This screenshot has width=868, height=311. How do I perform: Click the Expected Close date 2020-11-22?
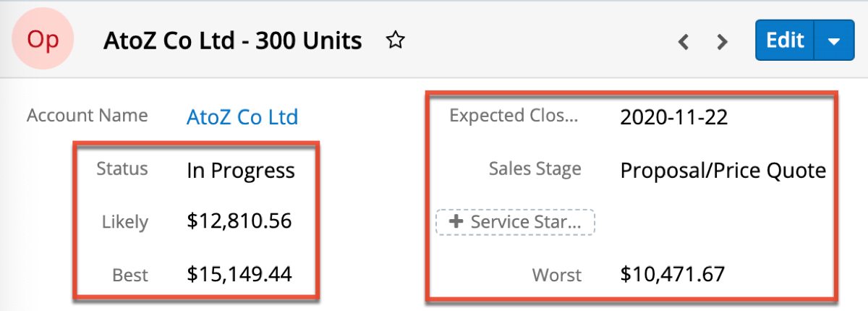coord(673,117)
